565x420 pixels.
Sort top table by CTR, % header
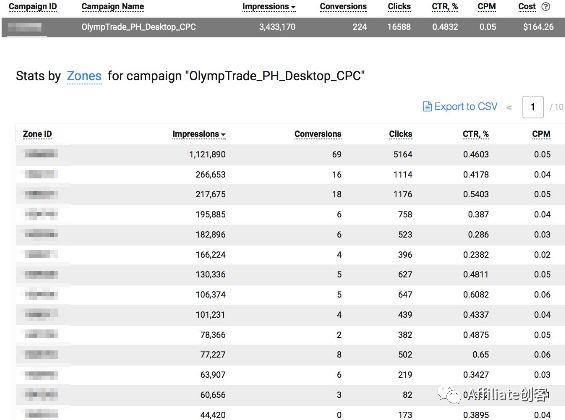(445, 6)
